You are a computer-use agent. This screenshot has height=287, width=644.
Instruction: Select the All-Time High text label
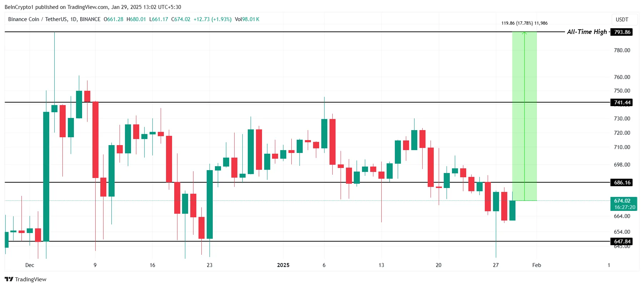point(587,32)
